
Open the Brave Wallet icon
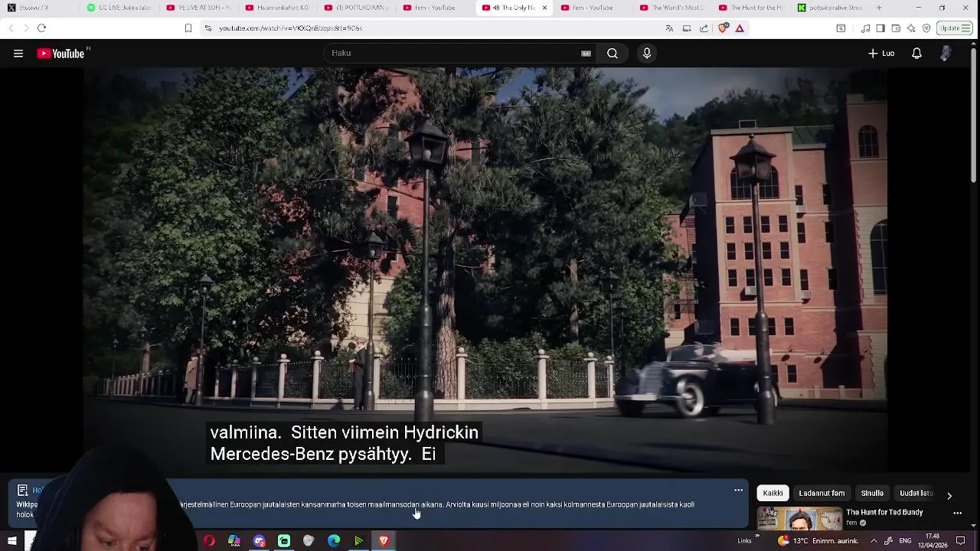coord(896,28)
